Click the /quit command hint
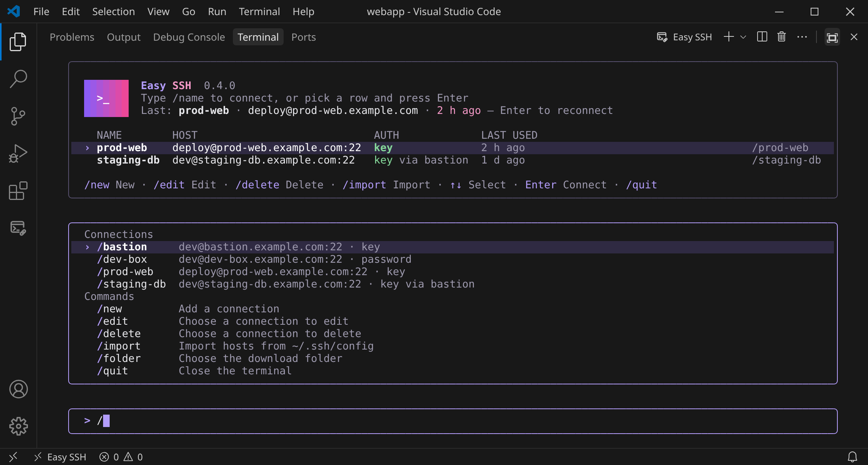The image size is (868, 465). 642,185
